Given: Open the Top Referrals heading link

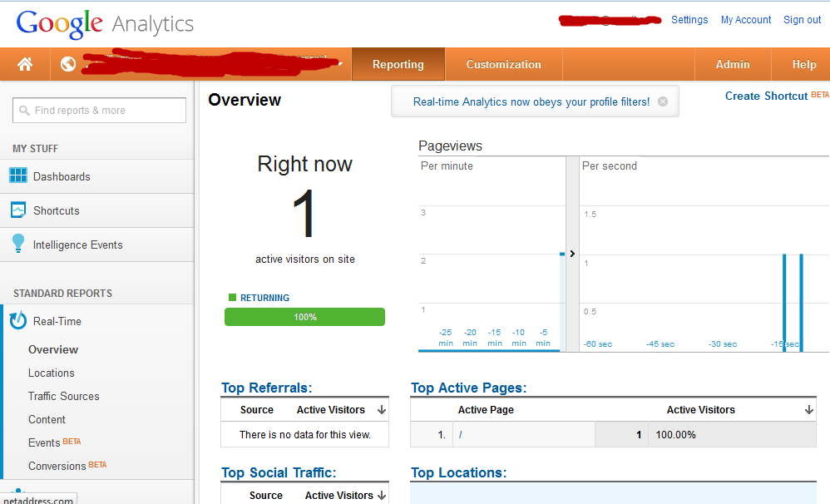Looking at the screenshot, I should click(267, 388).
